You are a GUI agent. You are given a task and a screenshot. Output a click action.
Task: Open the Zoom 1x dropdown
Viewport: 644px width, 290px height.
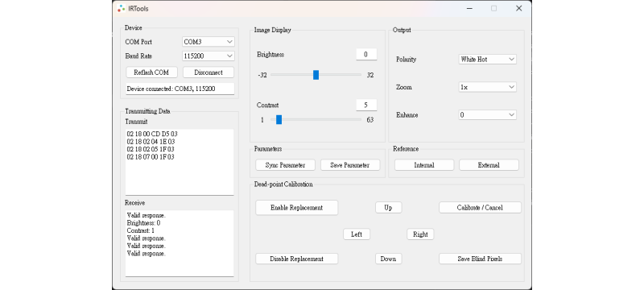point(488,88)
